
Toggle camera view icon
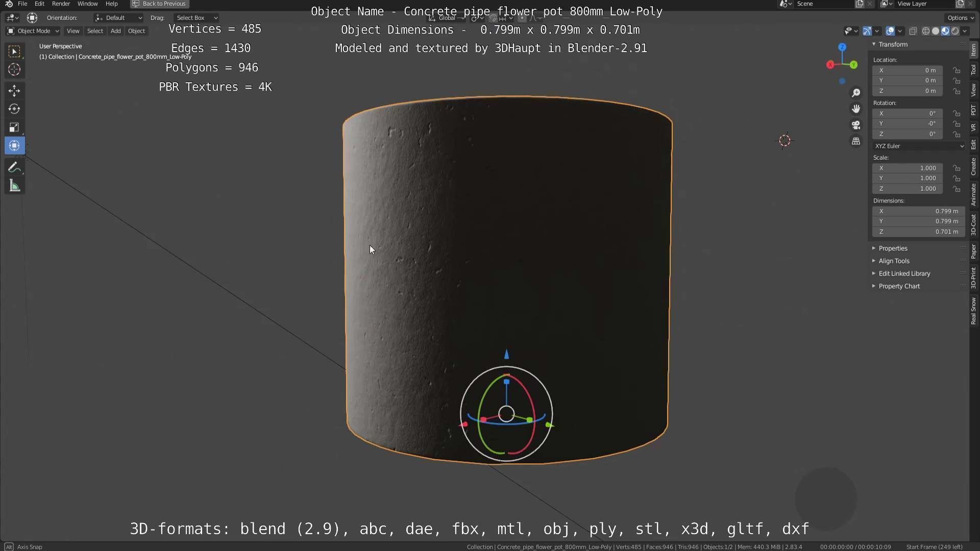[x=856, y=125]
